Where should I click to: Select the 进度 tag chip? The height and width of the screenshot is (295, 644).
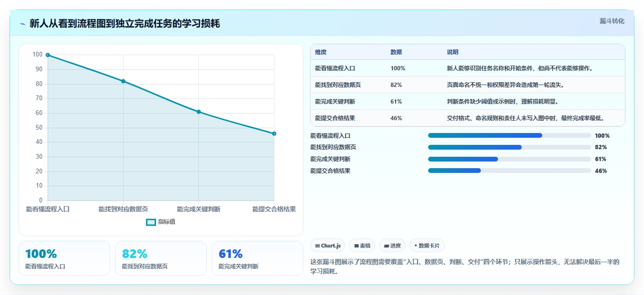coord(392,246)
